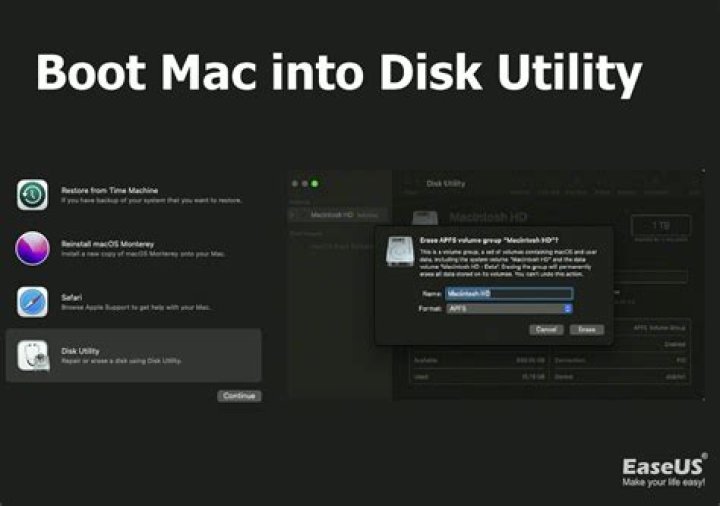Viewport: 720px width, 506px height.
Task: Choose the Reinstall macOS Monterey text
Action: click(107, 244)
